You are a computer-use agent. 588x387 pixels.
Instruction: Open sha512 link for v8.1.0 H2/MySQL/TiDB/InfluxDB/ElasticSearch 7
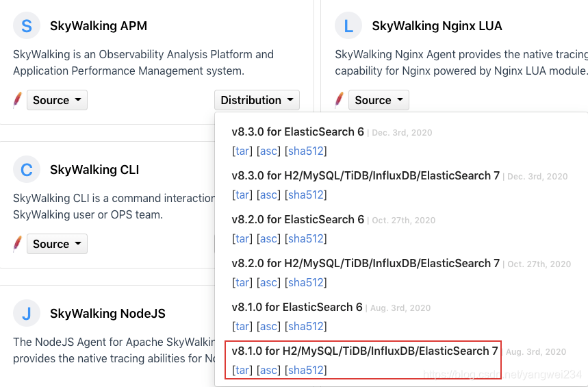point(305,371)
